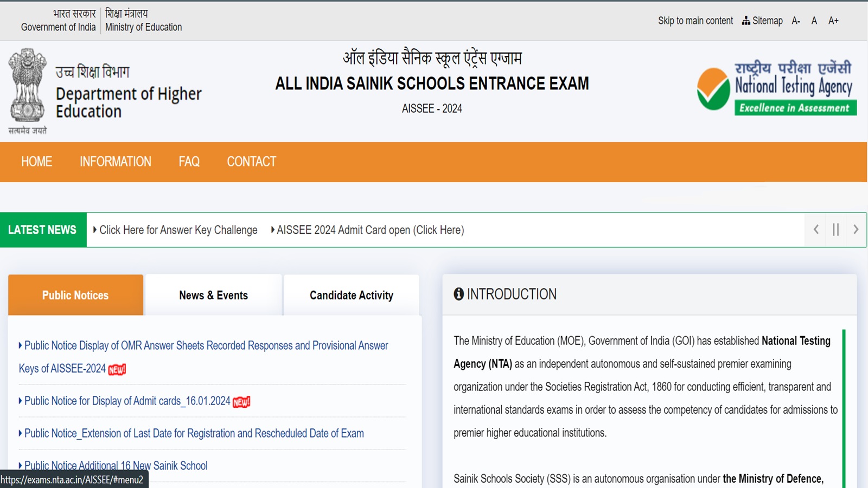Click the LATEST NEWS label
The height and width of the screenshot is (488, 868).
[42, 230]
